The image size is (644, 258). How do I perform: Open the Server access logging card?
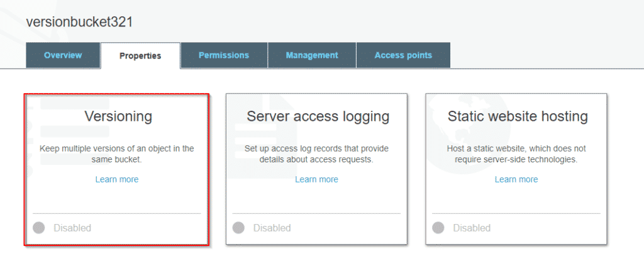pyautogui.click(x=316, y=169)
